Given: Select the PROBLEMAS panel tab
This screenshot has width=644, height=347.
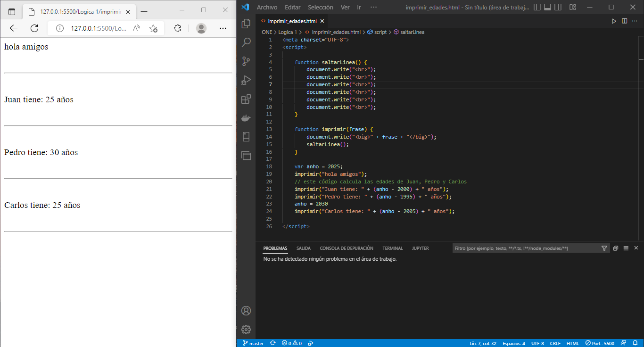Looking at the screenshot, I should [275, 248].
